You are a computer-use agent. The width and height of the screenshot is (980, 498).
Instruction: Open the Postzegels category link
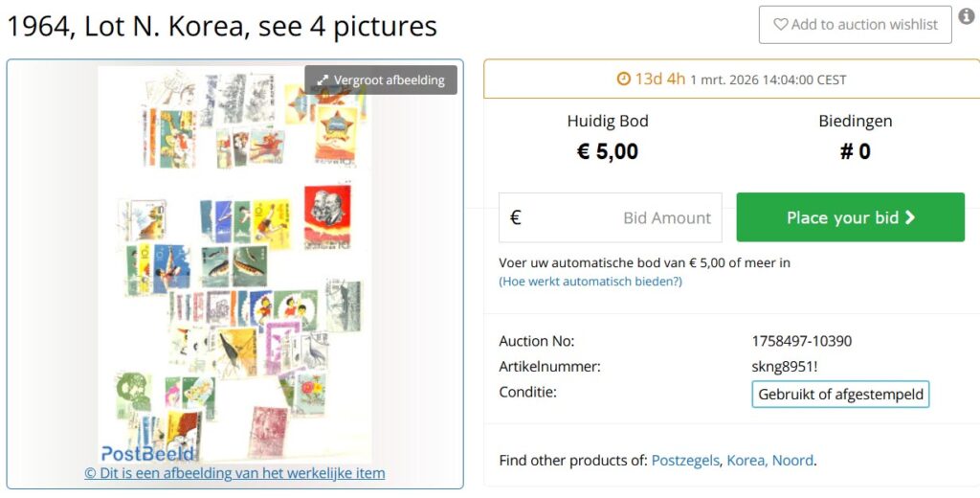pyautogui.click(x=684, y=461)
